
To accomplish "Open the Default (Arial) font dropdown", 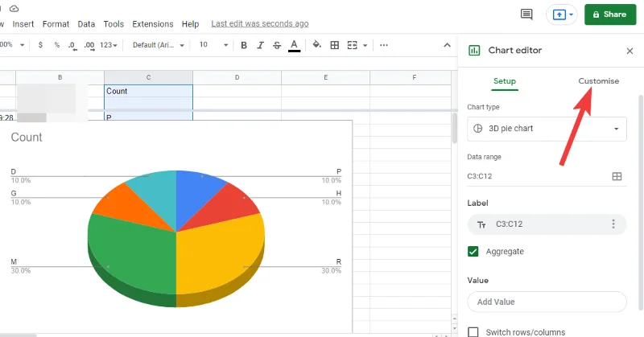I will pyautogui.click(x=158, y=45).
